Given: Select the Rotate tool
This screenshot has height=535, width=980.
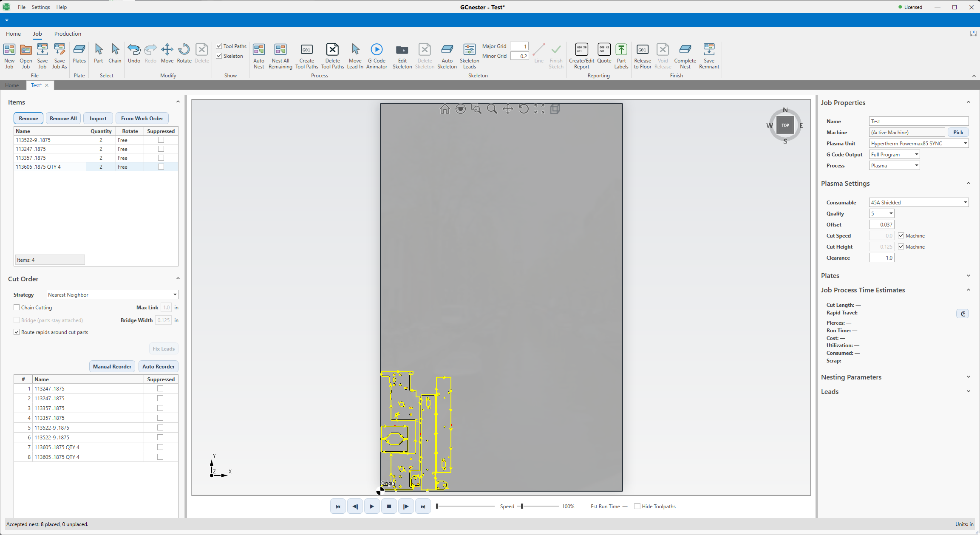Looking at the screenshot, I should coord(184,53).
